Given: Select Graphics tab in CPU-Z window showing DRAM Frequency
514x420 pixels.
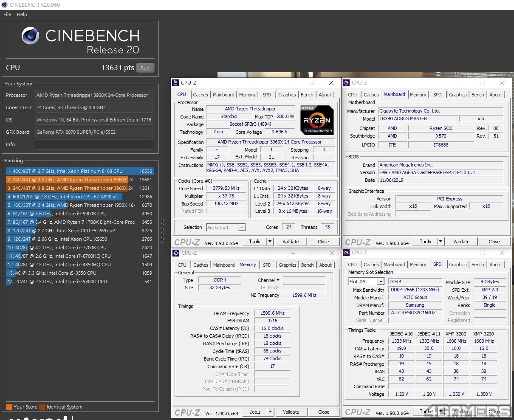Looking at the screenshot, I should pos(288,265).
